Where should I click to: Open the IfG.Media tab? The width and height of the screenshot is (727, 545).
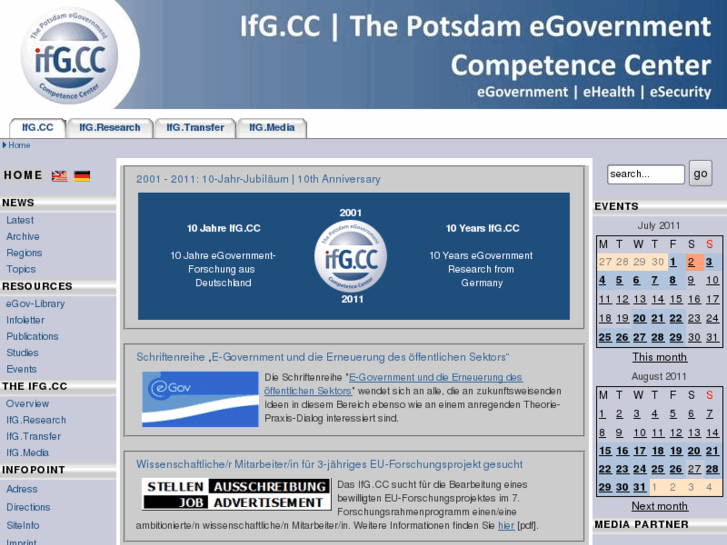272,128
